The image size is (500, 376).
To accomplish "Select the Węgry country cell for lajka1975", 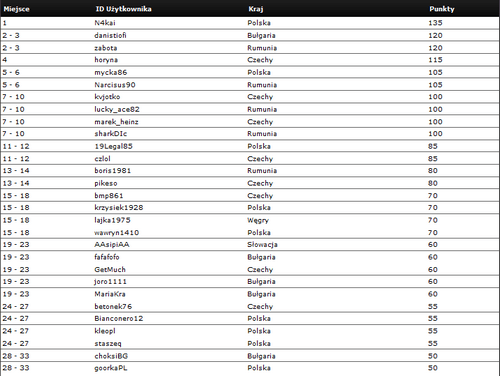I will point(258,220).
